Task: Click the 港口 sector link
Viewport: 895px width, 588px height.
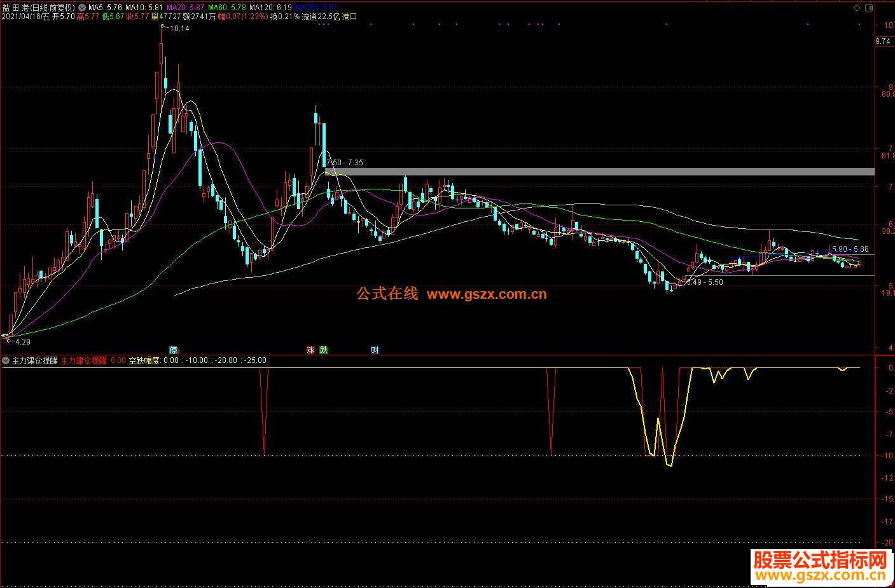Action: tap(349, 17)
